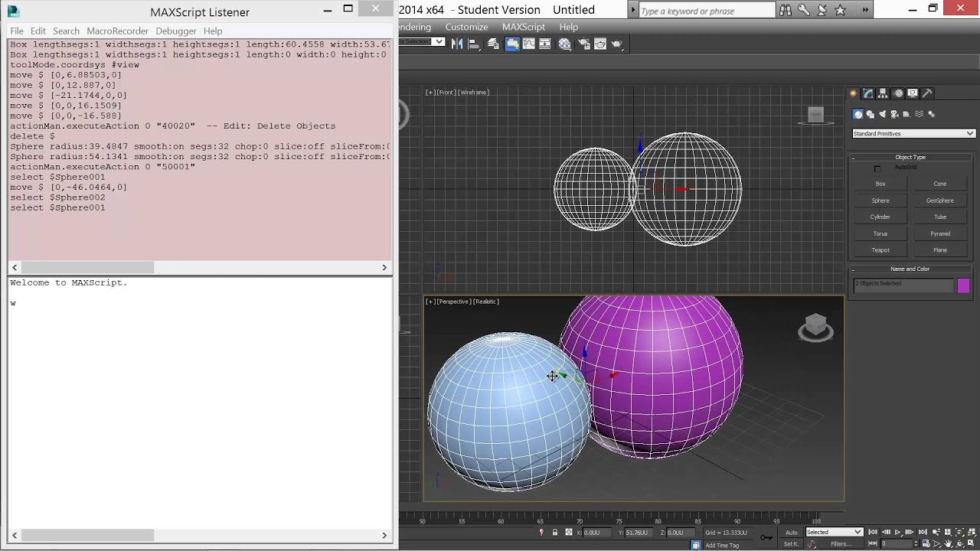Open the magenta object color swatch

click(963, 285)
